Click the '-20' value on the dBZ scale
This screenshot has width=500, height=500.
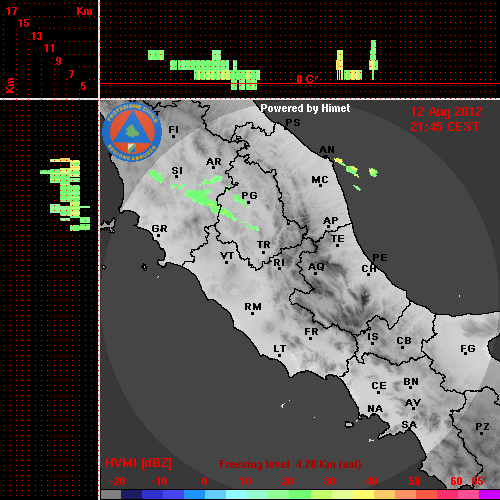(117, 481)
